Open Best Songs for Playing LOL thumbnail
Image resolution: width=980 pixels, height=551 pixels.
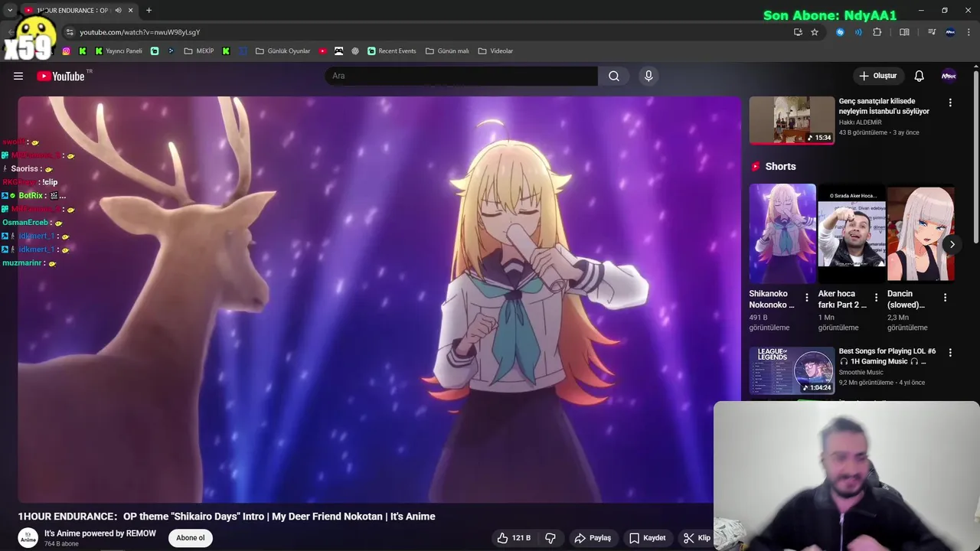point(792,370)
